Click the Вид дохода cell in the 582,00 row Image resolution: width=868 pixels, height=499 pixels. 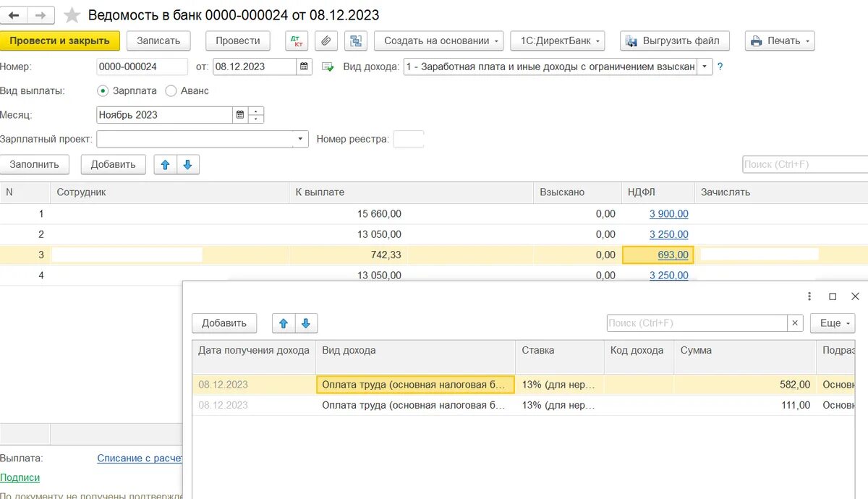[x=415, y=385]
